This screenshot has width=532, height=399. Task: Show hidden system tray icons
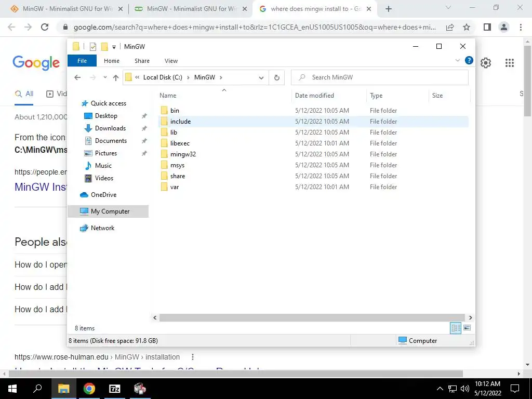tap(440, 389)
